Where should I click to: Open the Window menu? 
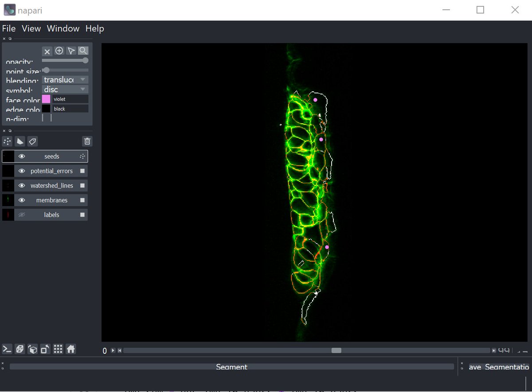[63, 28]
